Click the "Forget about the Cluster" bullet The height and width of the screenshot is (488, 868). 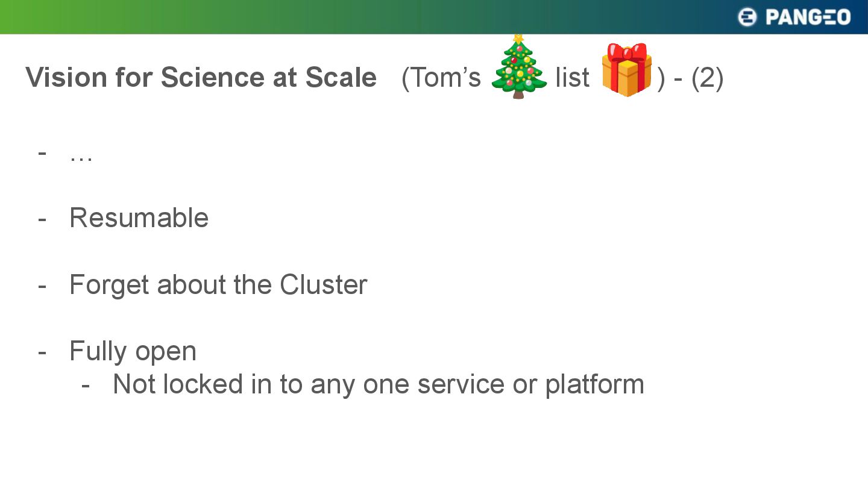tap(218, 284)
